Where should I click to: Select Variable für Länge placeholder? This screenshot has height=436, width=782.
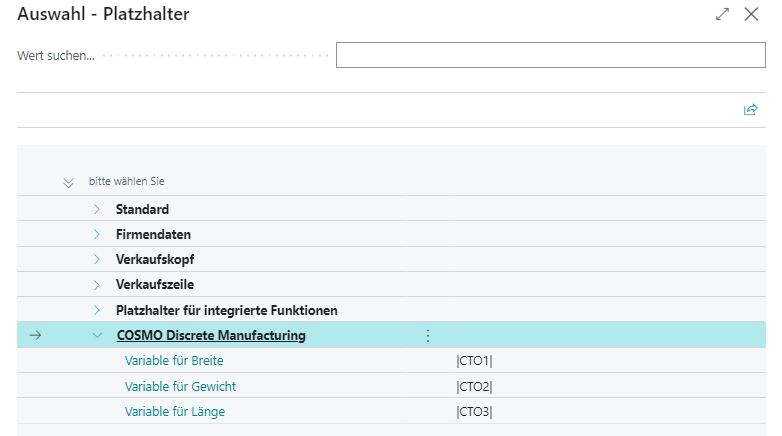[175, 412]
